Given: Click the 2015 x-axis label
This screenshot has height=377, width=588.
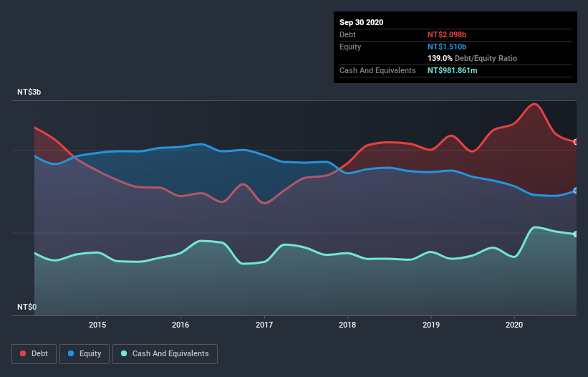Looking at the screenshot, I should 97,325.
